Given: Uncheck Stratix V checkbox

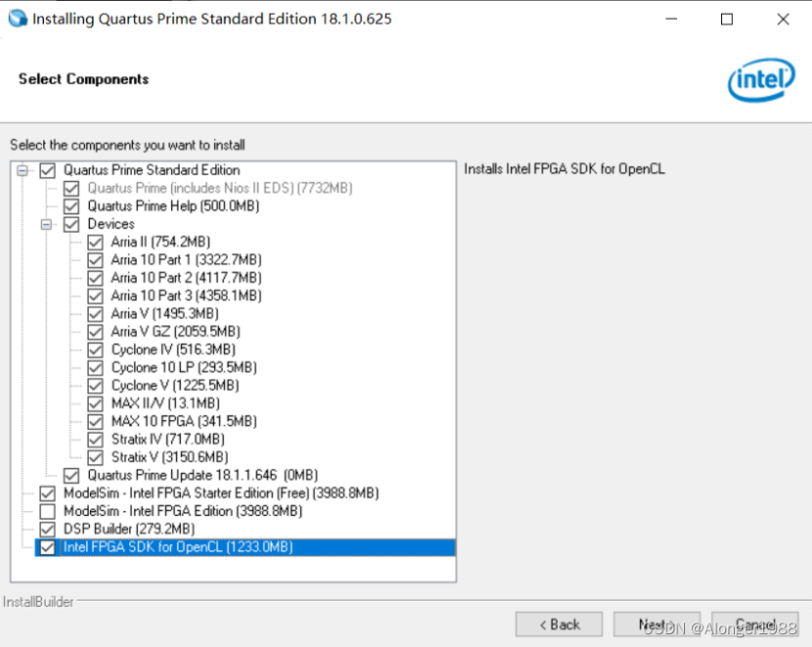Looking at the screenshot, I should [96, 457].
